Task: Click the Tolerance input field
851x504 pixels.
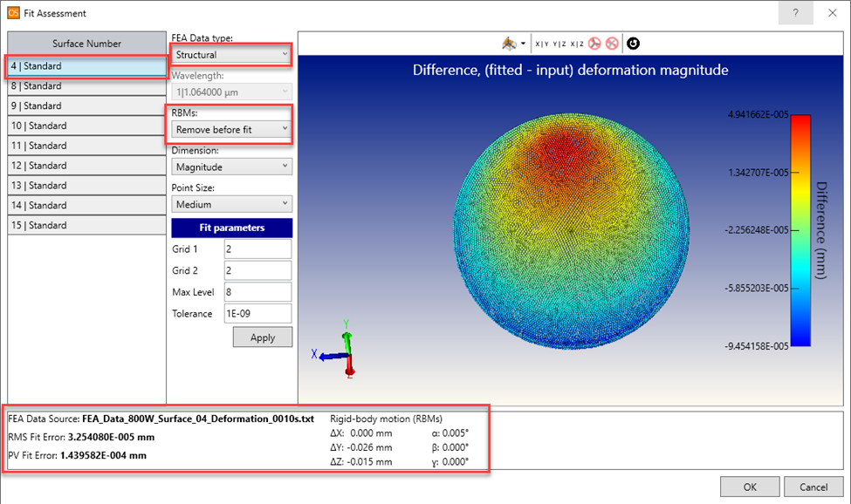Action: (x=257, y=314)
